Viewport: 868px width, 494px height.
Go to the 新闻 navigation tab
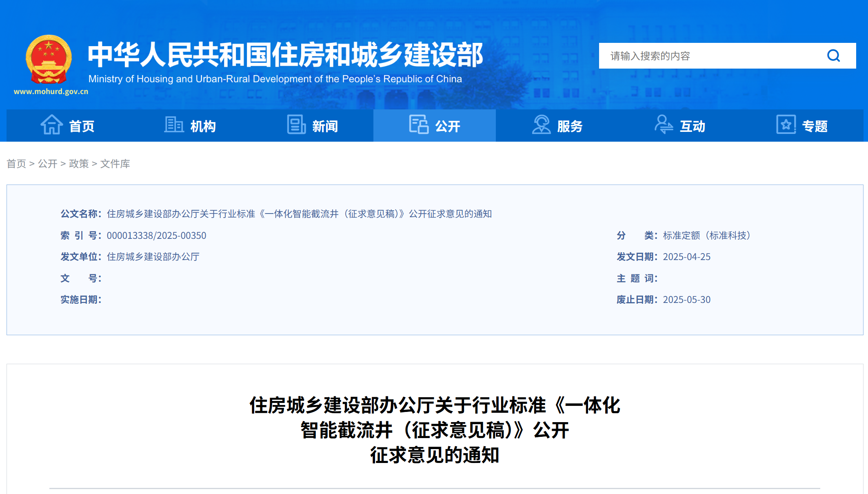(x=312, y=125)
